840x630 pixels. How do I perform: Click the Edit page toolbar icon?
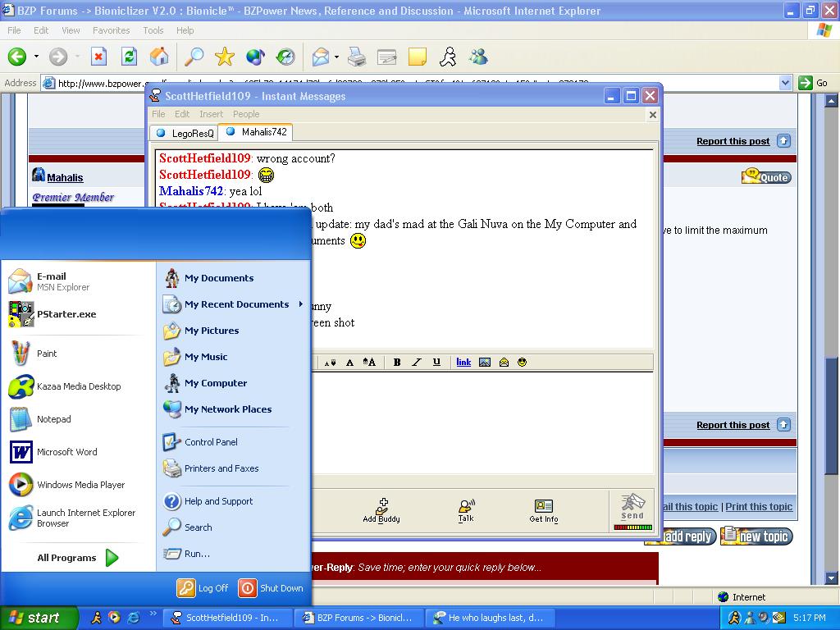(387, 57)
